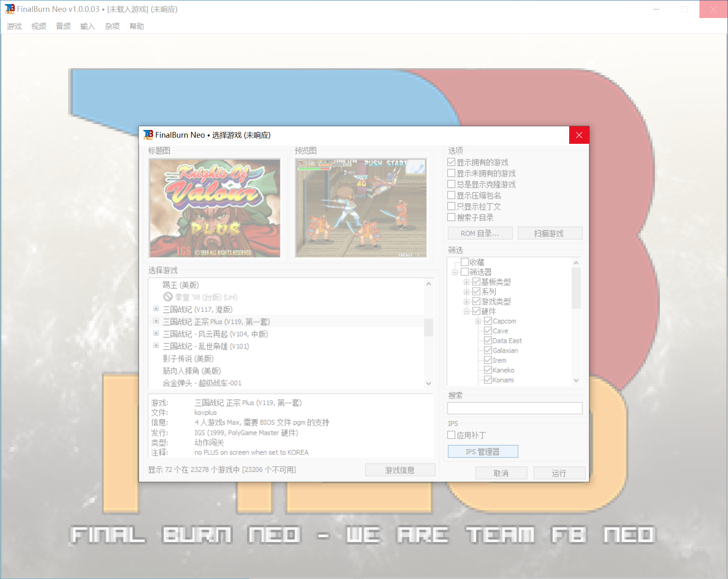Viewport: 728px width, 579px height.
Task: Collapse the 硬件 filter node
Action: click(x=466, y=311)
